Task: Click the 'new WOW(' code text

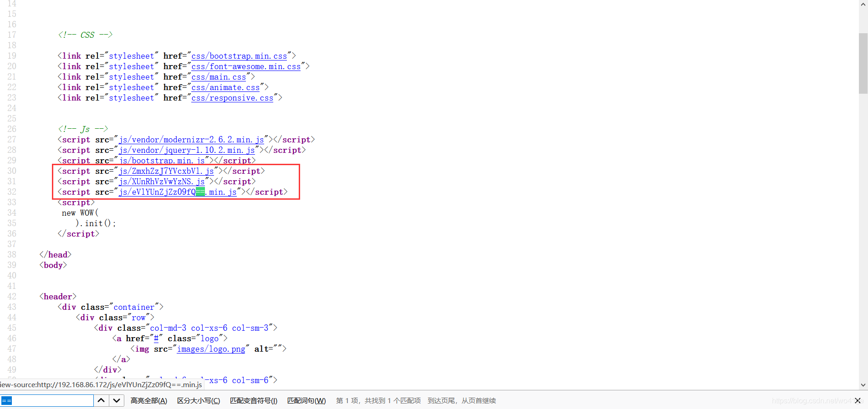Action: coord(80,213)
